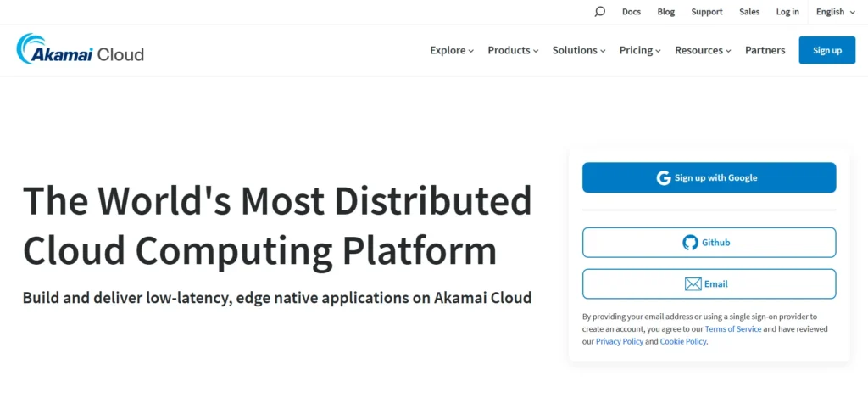868x398 pixels.
Task: Expand the Solutions menu
Action: tap(579, 50)
